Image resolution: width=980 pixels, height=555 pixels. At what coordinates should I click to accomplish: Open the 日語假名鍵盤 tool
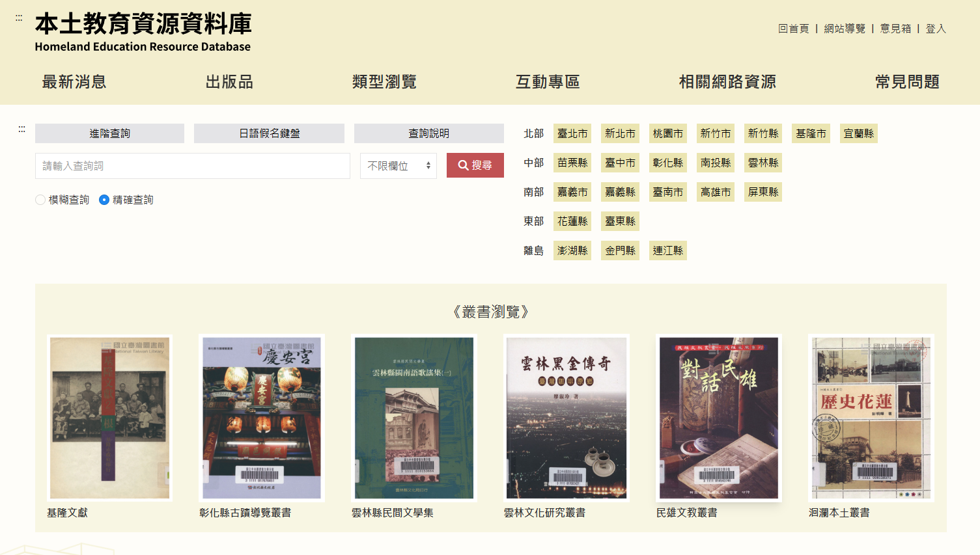coord(269,133)
